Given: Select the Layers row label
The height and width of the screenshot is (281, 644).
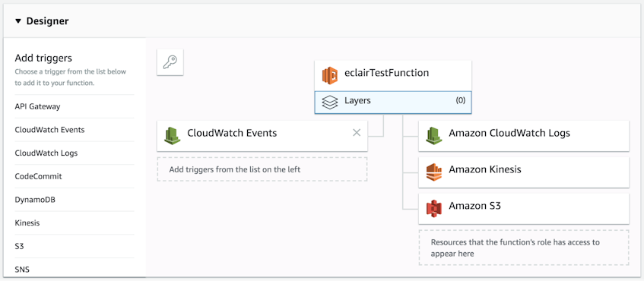Looking at the screenshot, I should [357, 100].
